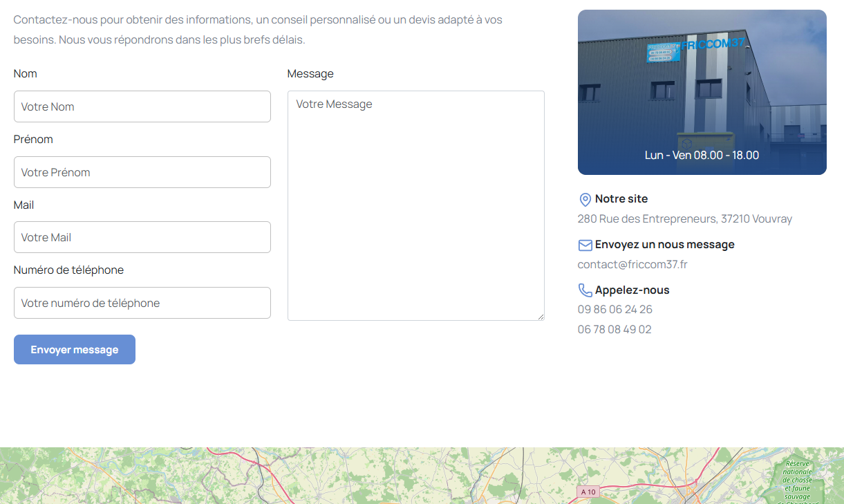Click the A 10 highway marker on the map

tap(588, 492)
